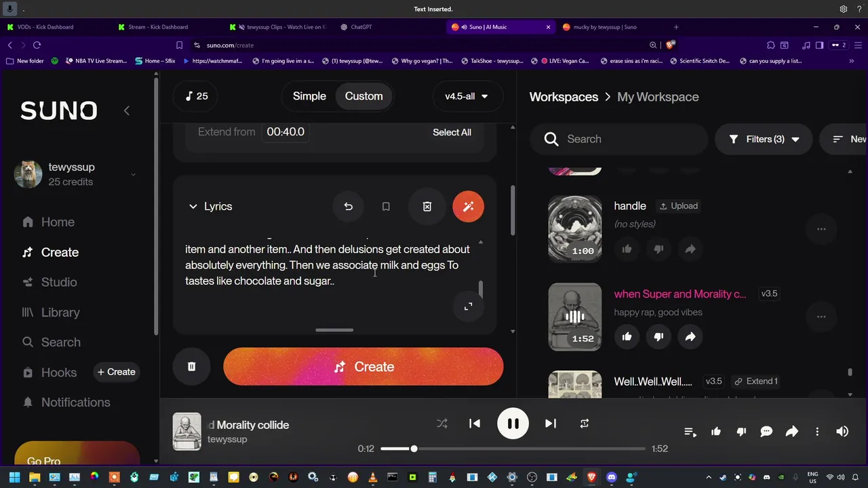Open Workspaces breadcrumb link

coord(564,97)
